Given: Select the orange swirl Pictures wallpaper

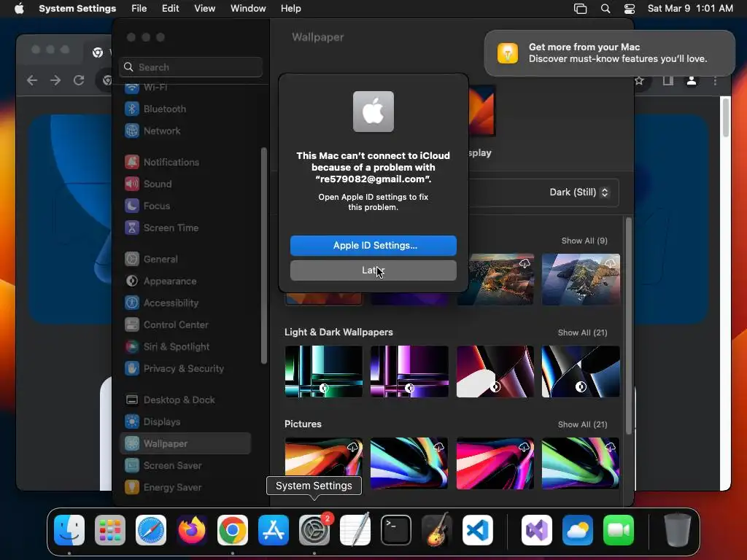Looking at the screenshot, I should click(323, 463).
